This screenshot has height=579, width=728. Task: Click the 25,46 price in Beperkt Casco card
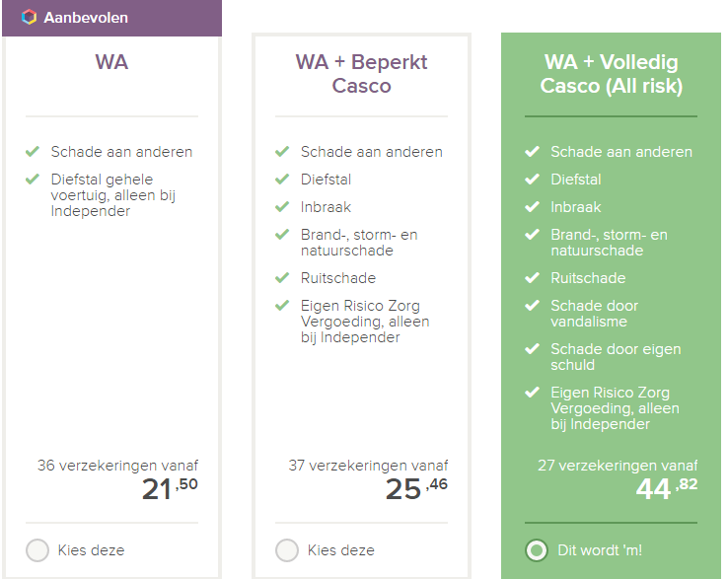[416, 489]
